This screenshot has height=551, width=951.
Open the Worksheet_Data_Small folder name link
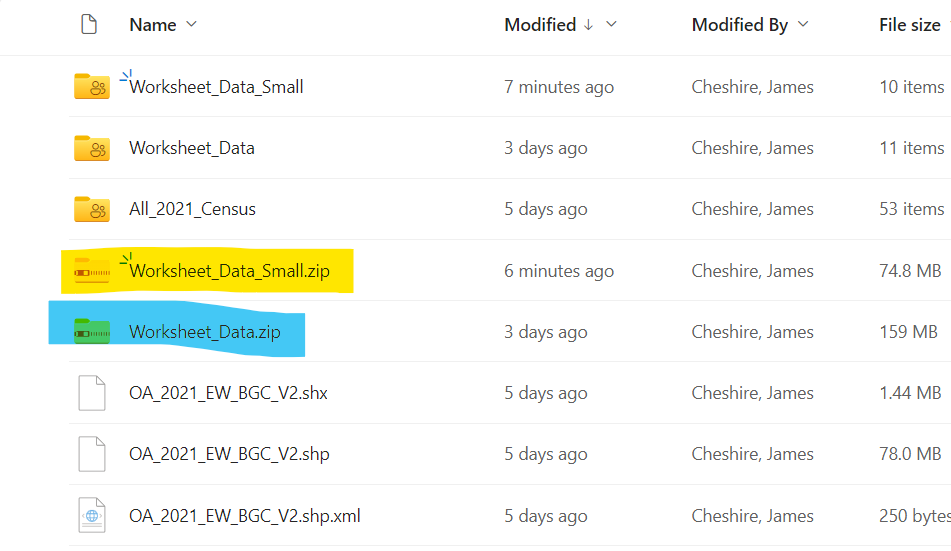click(216, 87)
